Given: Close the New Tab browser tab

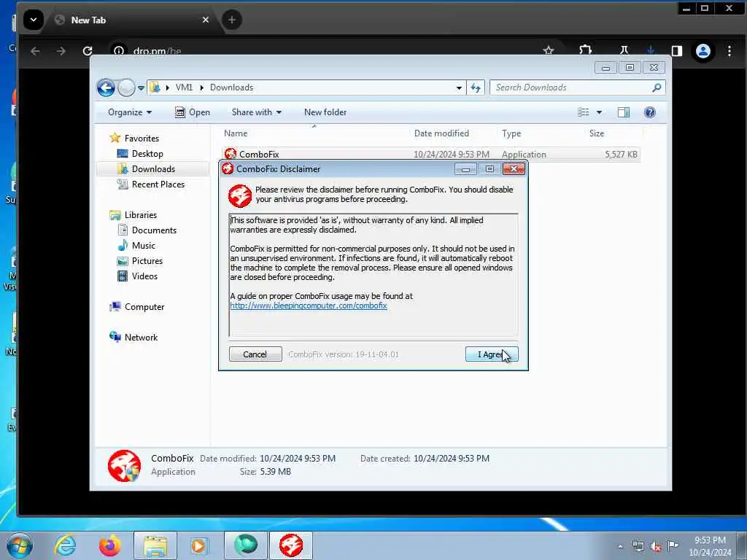Looking at the screenshot, I should (x=205, y=20).
